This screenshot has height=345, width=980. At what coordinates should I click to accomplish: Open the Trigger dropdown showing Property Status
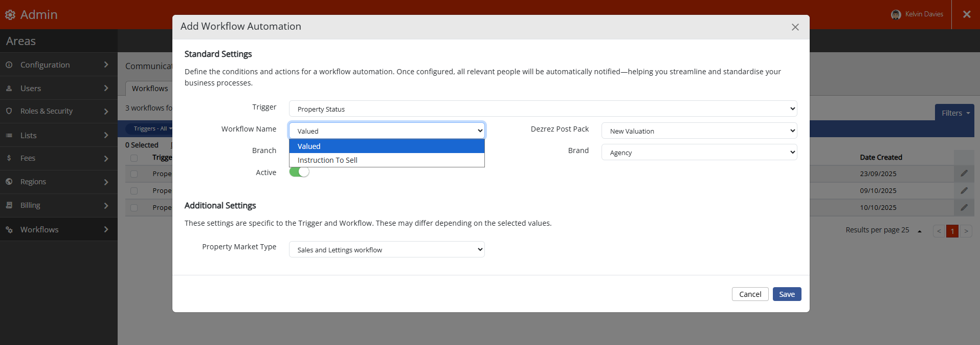point(543,109)
